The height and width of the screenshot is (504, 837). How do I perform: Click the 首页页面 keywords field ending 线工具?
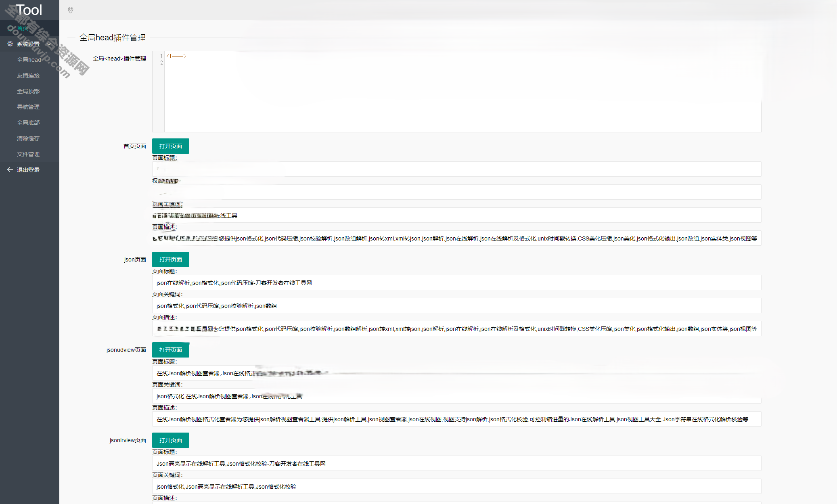pyautogui.click(x=457, y=215)
